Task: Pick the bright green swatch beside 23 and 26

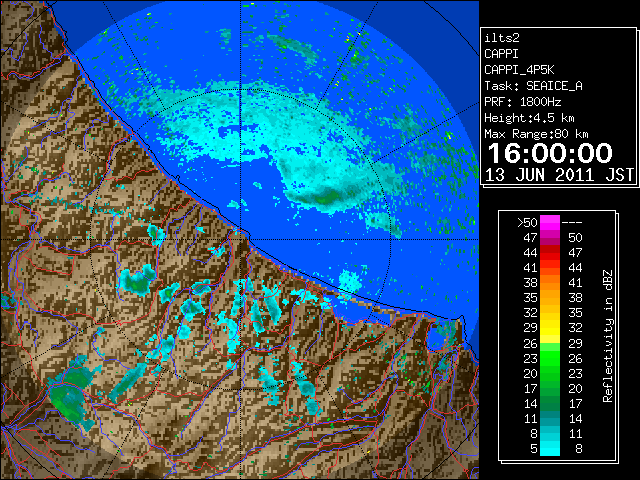Action: click(550, 358)
